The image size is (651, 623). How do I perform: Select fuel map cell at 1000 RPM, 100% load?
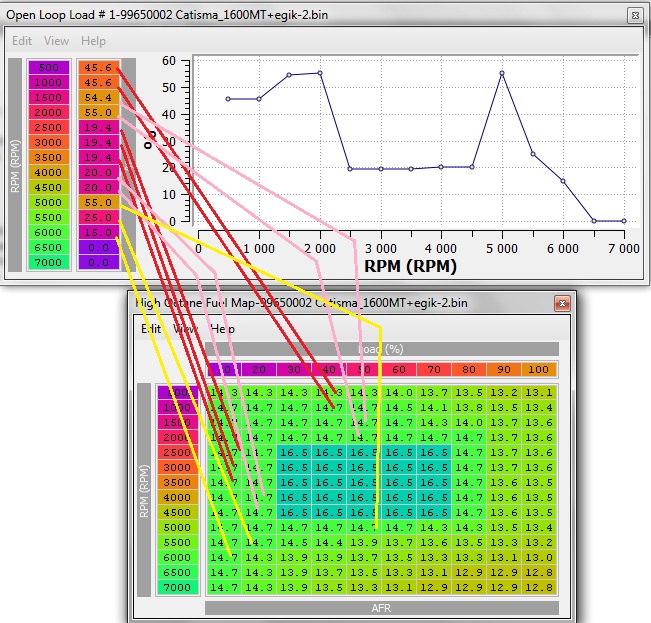537,407
